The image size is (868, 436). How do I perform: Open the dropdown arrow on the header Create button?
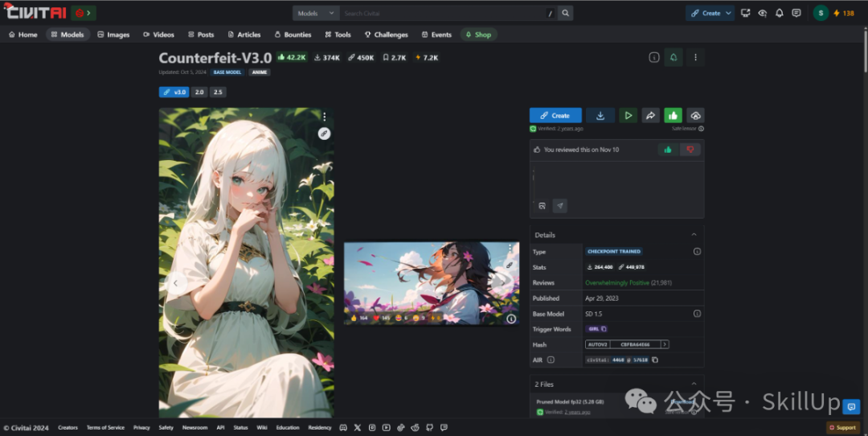pos(728,14)
